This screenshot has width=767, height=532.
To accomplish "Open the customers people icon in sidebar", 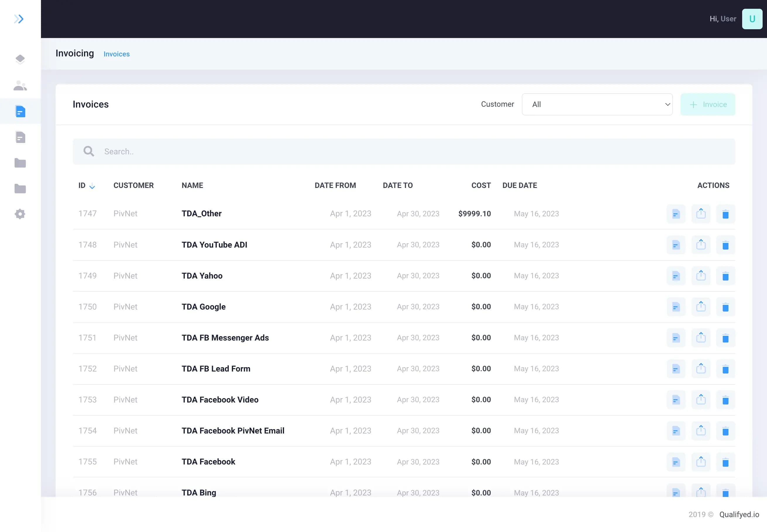I will coord(20,86).
